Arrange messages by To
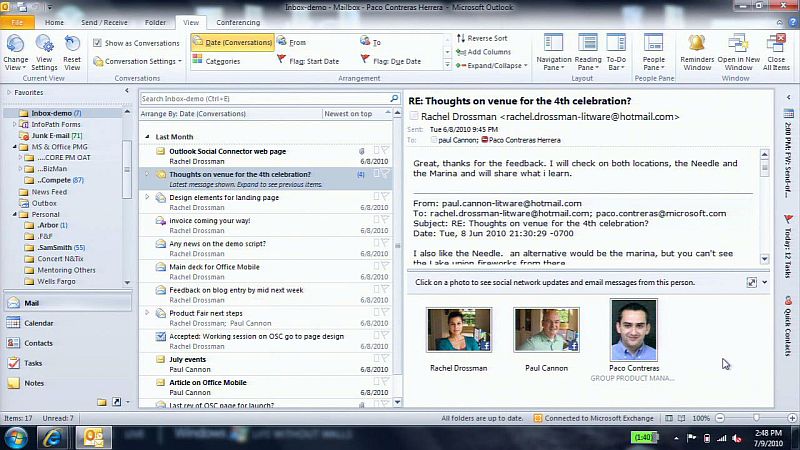 371,42
